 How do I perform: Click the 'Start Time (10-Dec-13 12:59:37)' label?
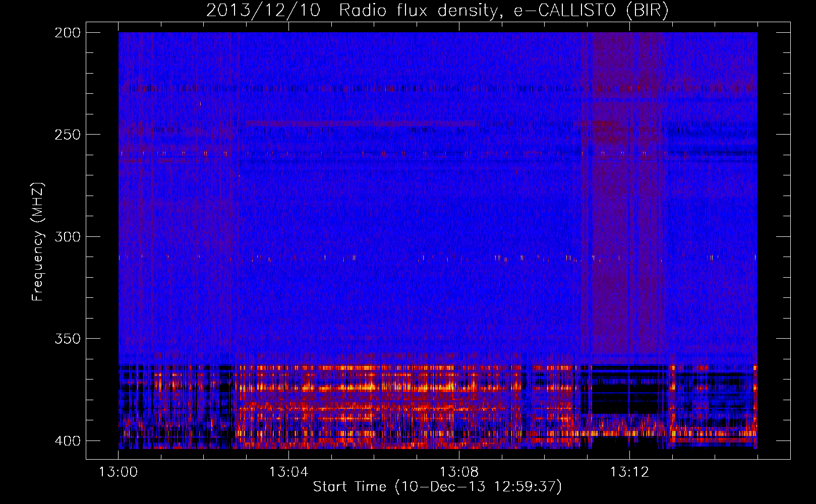(x=437, y=487)
